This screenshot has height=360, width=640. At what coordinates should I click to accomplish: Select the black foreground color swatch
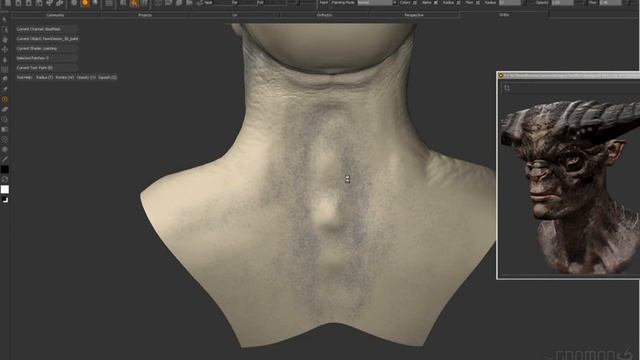tap(4, 169)
